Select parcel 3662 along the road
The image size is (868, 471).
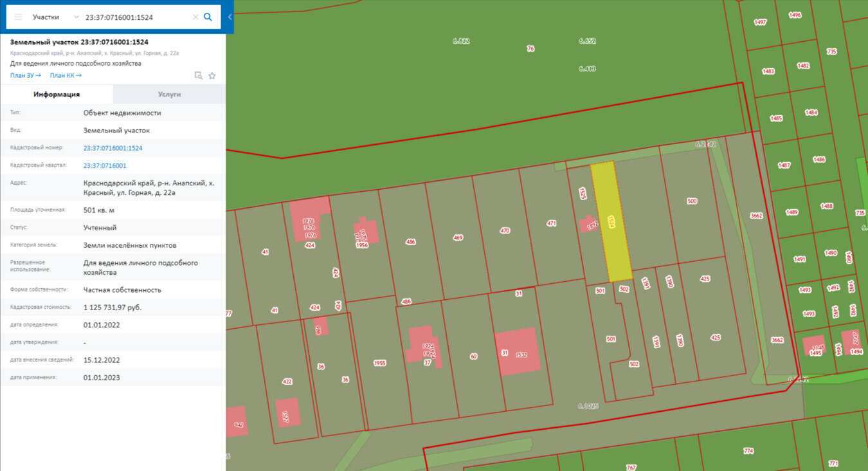(x=757, y=216)
